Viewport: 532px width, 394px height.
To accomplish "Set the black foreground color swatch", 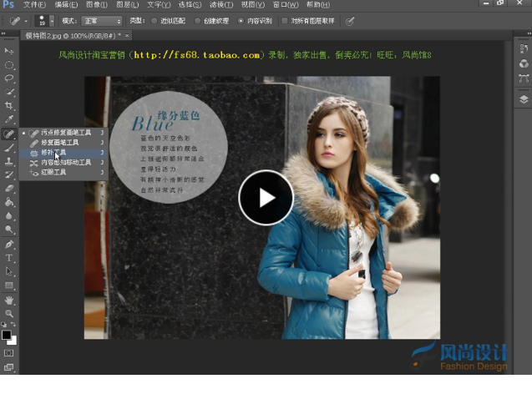I will [x=6, y=335].
